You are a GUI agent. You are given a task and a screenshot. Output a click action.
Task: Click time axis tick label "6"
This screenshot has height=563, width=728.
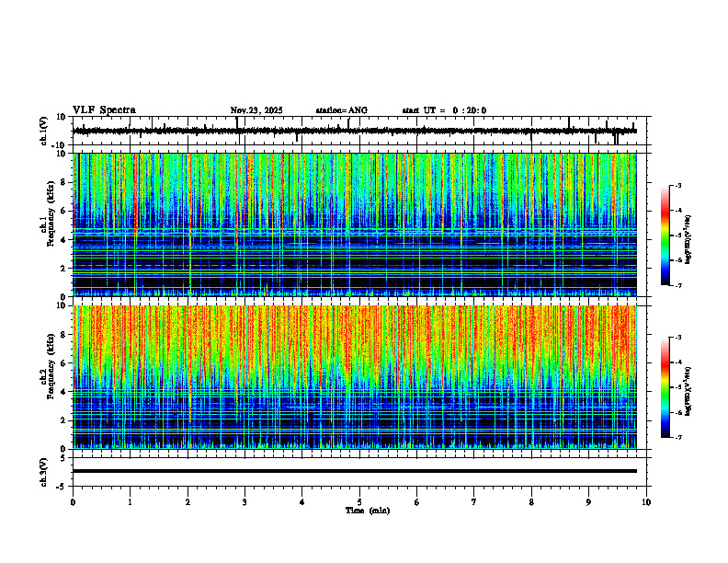click(x=417, y=502)
